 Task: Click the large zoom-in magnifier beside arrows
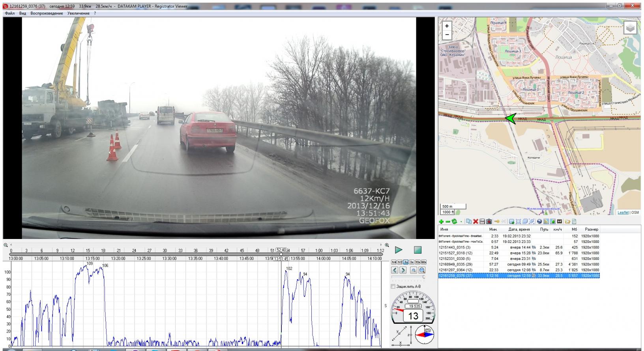click(x=422, y=270)
